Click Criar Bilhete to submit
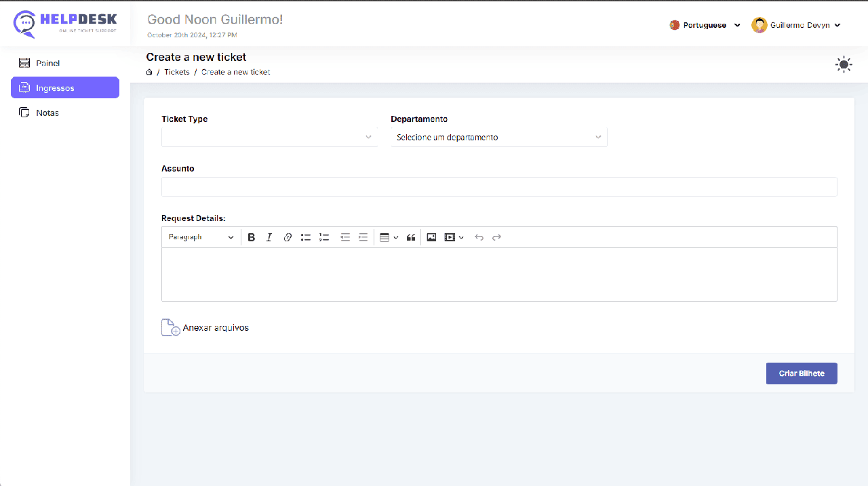Image resolution: width=868 pixels, height=486 pixels. (x=802, y=373)
